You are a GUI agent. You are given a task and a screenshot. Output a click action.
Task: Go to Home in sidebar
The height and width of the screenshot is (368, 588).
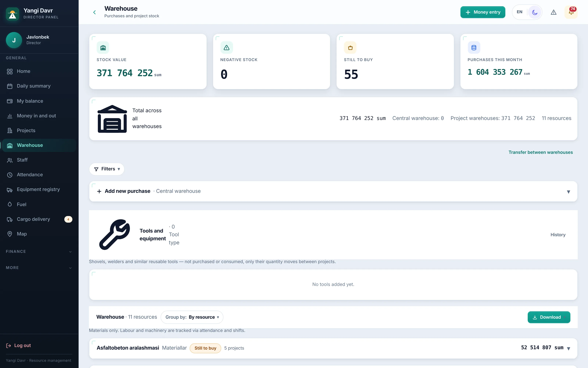coord(39,71)
